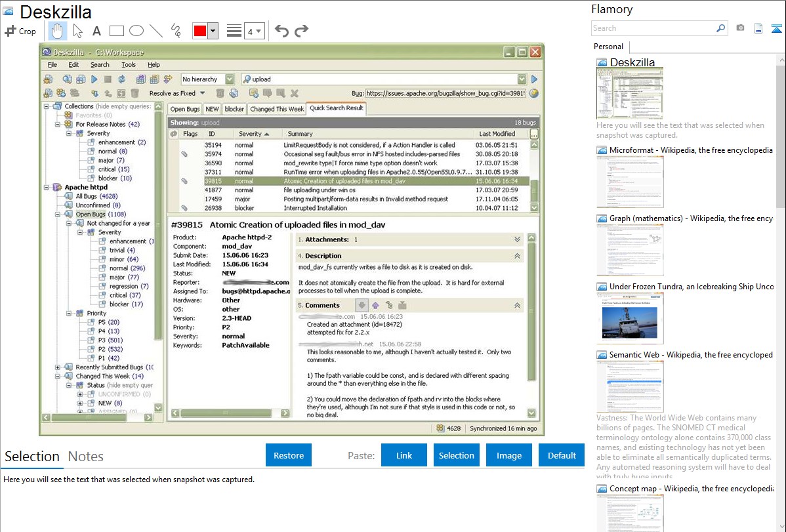
Task: Collapse the Apache httpd tree node
Action: click(x=47, y=187)
